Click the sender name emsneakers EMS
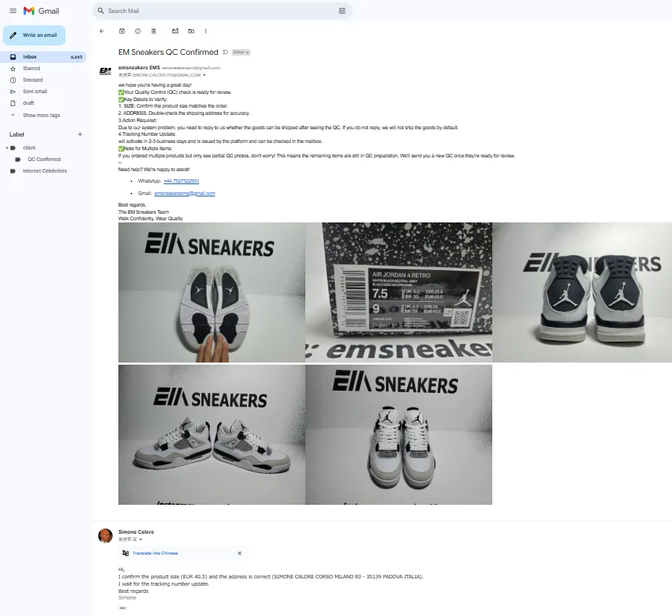This screenshot has width=672, height=616. click(x=139, y=68)
